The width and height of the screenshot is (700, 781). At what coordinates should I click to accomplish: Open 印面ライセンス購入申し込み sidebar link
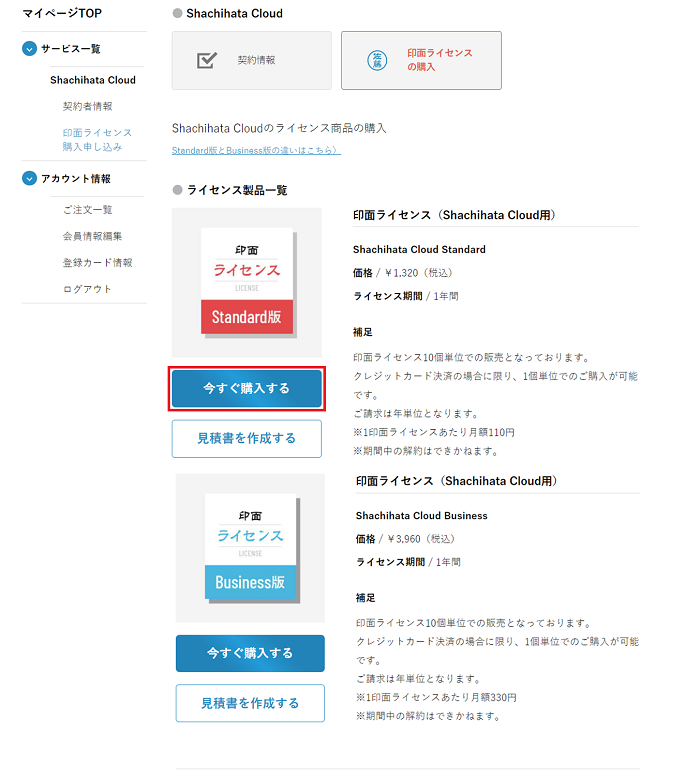[x=96, y=139]
